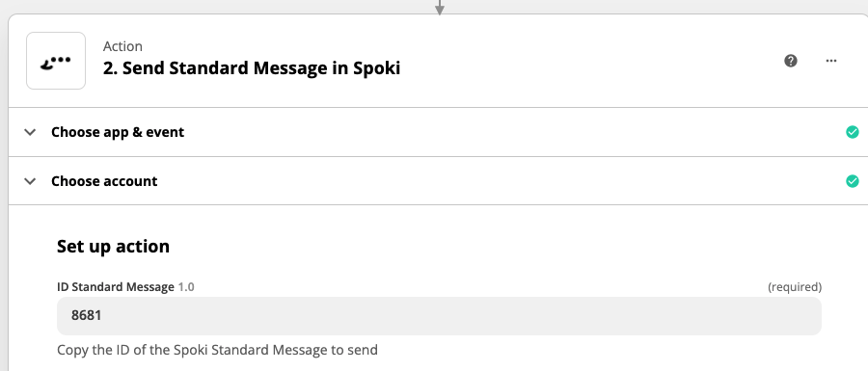Expand the Choose account chevron
The image size is (868, 371).
point(31,181)
